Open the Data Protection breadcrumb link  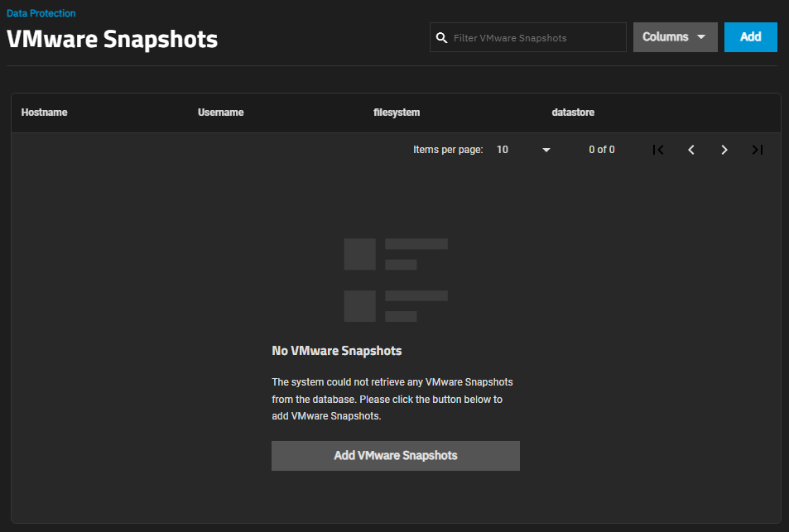coord(41,13)
